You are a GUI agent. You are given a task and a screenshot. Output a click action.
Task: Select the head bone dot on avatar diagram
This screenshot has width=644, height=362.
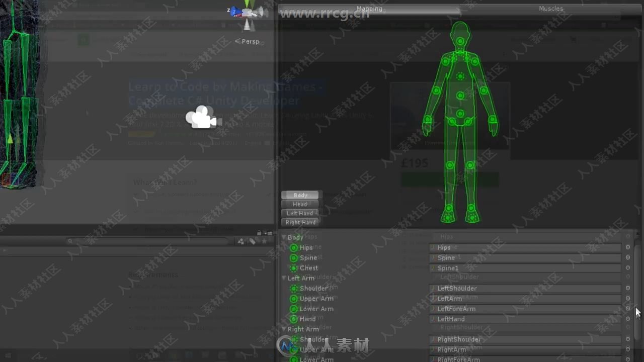460,41
